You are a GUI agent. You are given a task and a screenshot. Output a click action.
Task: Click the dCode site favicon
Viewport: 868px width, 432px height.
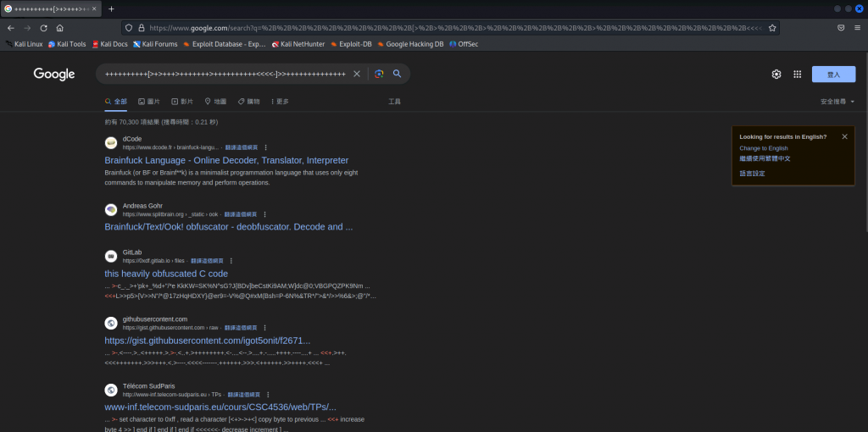point(111,142)
